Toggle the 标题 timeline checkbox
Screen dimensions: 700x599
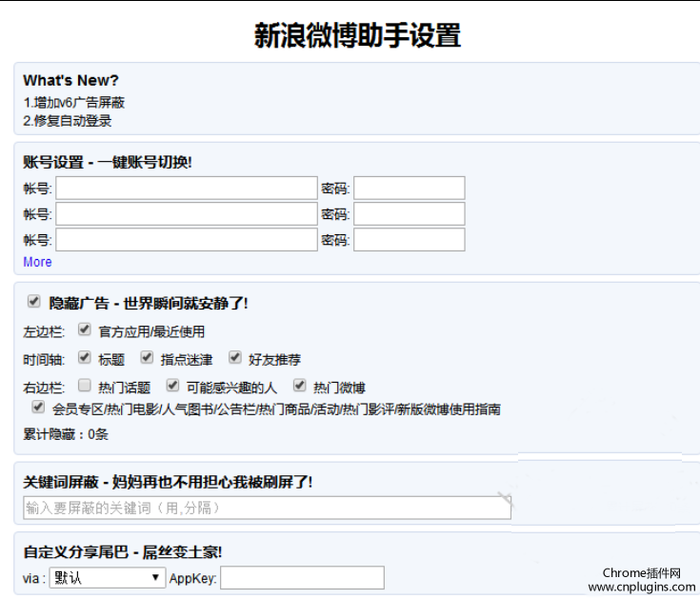click(x=85, y=357)
